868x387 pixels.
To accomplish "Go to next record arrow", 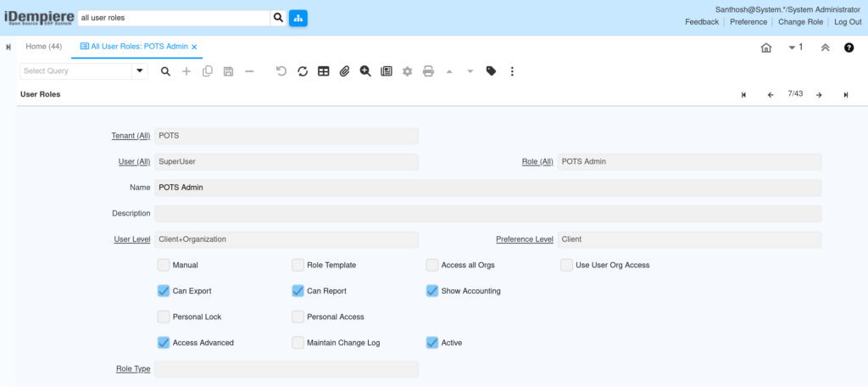I will (x=819, y=95).
